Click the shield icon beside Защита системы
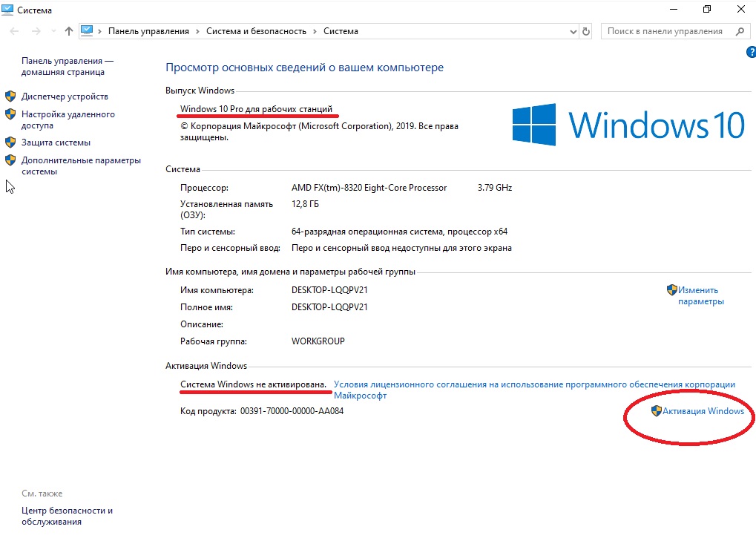756x541 pixels. [x=10, y=142]
